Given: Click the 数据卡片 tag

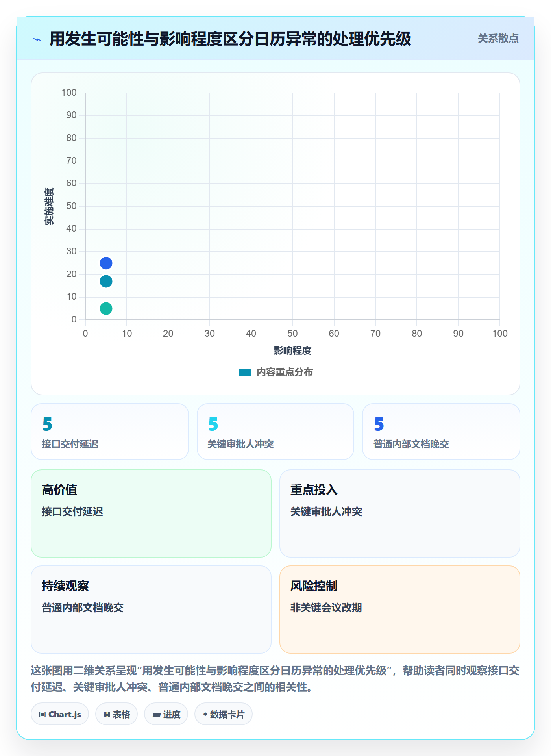Looking at the screenshot, I should [224, 714].
